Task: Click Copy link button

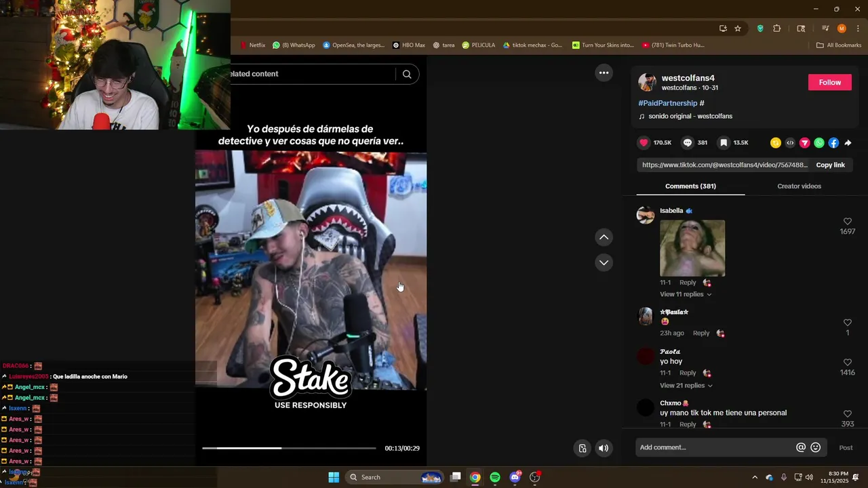Action: [x=830, y=165]
